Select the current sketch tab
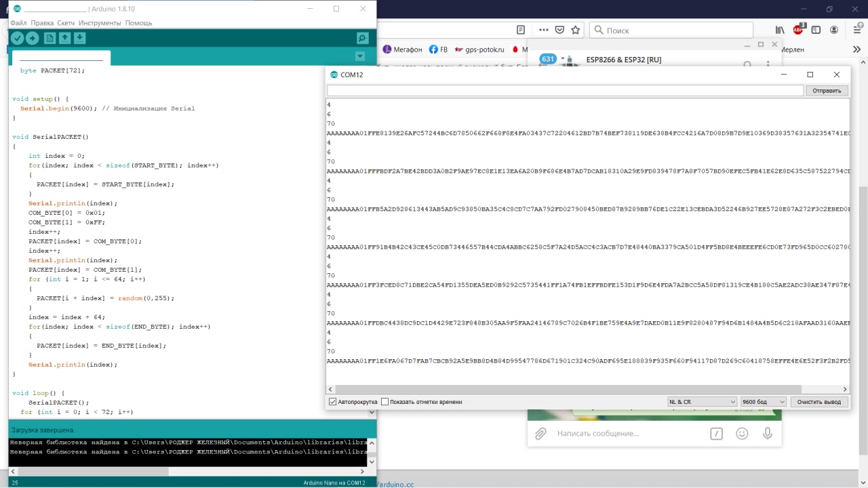Image resolution: width=868 pixels, height=488 pixels. point(61,58)
